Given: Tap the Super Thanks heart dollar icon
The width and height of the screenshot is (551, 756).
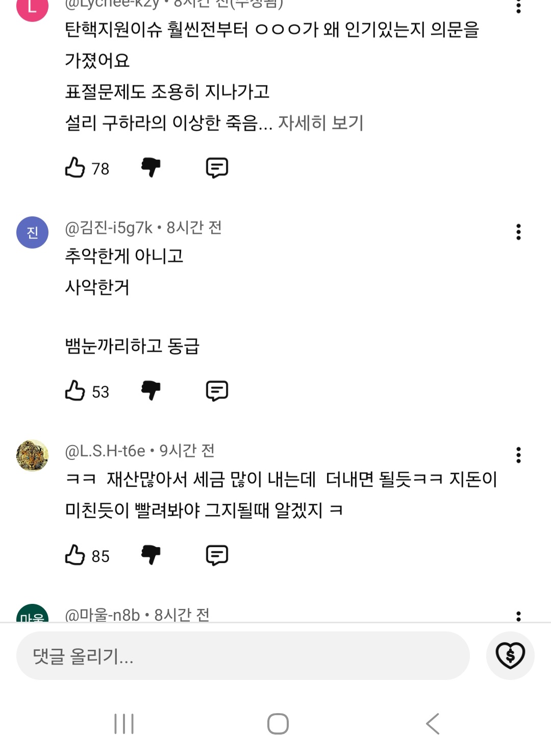Looking at the screenshot, I should (x=510, y=655).
